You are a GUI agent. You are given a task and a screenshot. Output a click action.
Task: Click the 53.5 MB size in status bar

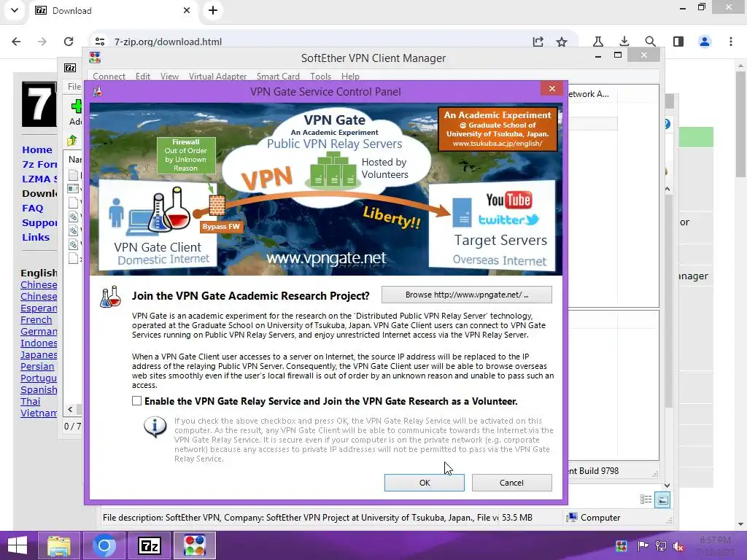[x=517, y=518]
